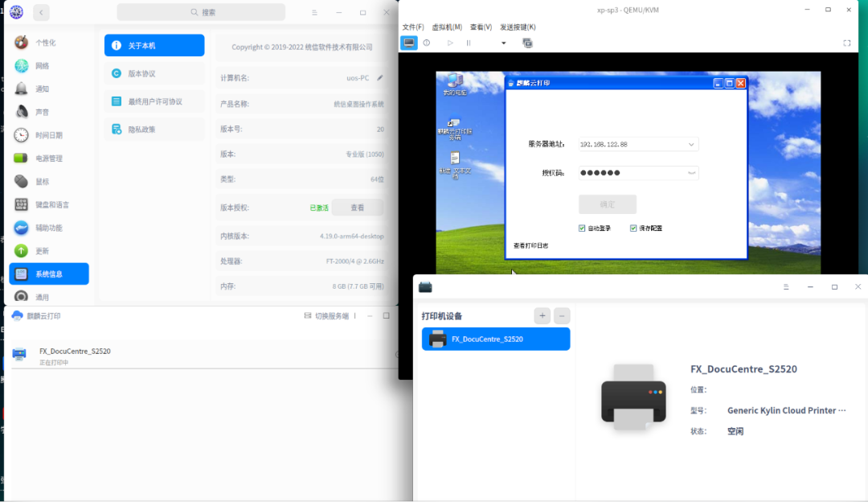Click the 搜索 search field

click(x=201, y=12)
